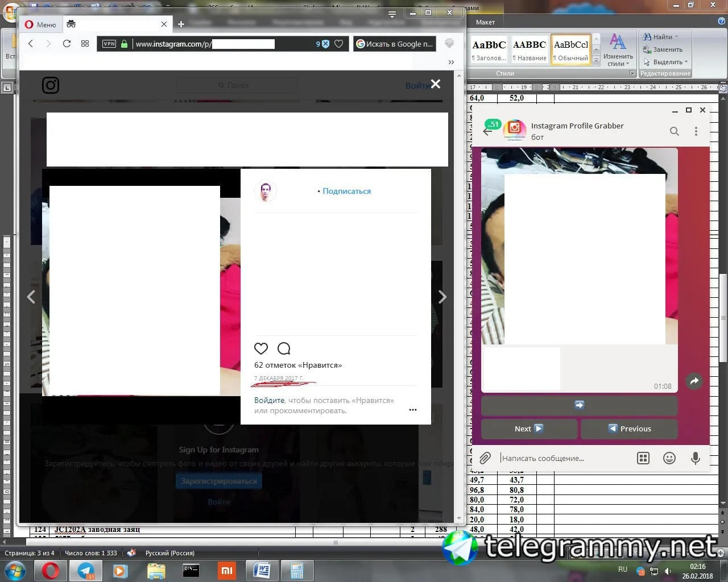Expand hidden extensions chevron in Opera
The height and width of the screenshot is (582, 728).
[x=451, y=62]
